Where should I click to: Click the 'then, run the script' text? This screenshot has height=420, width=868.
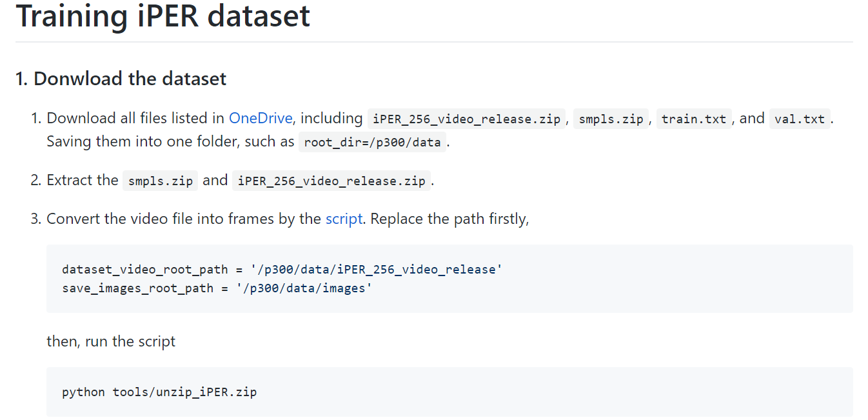point(111,341)
